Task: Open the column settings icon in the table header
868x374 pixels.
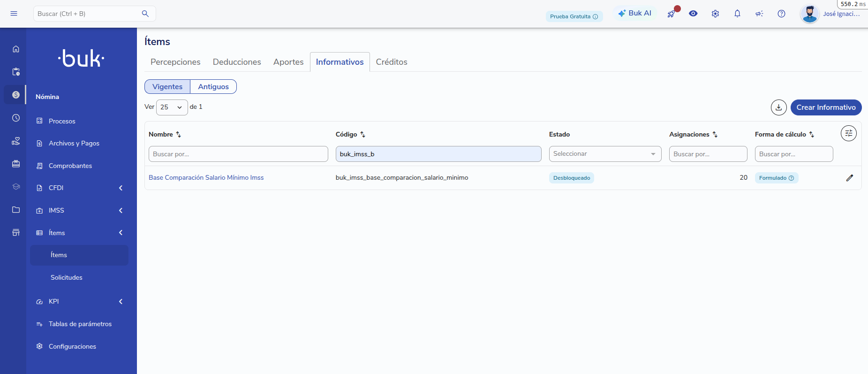Action: [848, 133]
